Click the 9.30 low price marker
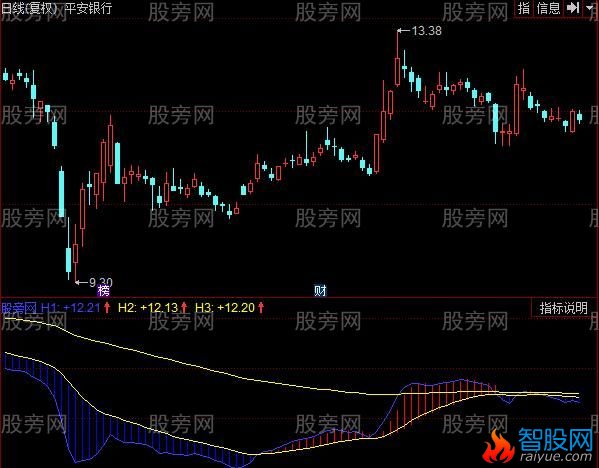This screenshot has height=468, width=599. [94, 282]
